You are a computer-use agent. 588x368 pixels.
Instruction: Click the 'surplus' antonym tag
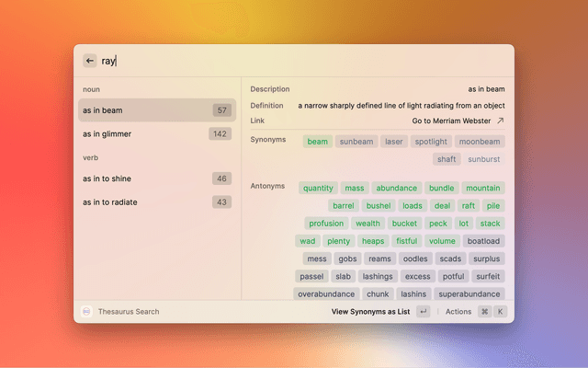pyautogui.click(x=486, y=259)
